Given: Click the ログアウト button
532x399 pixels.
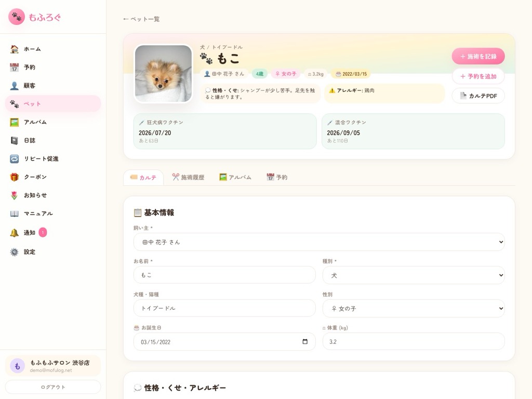Looking at the screenshot, I should pyautogui.click(x=53, y=387).
